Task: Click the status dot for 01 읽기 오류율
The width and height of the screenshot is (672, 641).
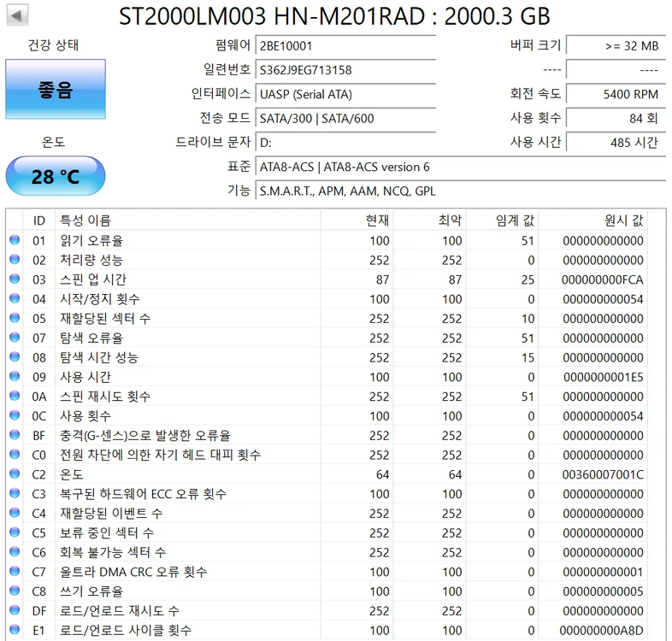Action: click(15, 240)
